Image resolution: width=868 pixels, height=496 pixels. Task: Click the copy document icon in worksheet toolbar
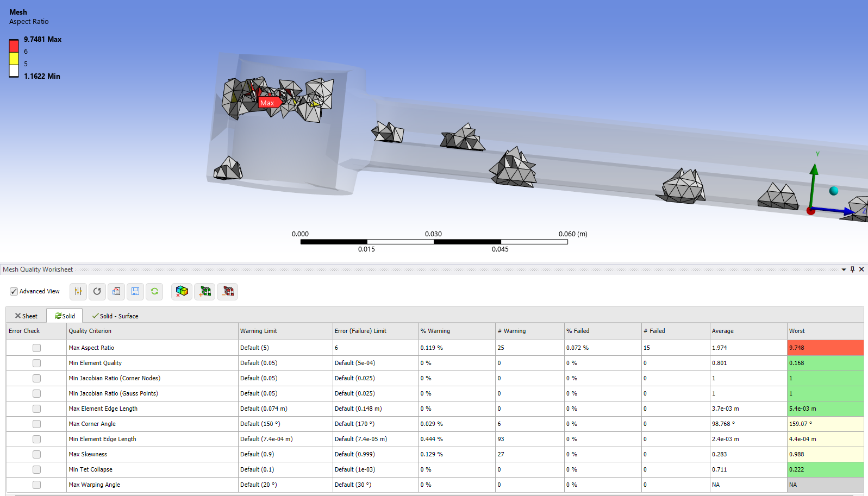point(116,292)
